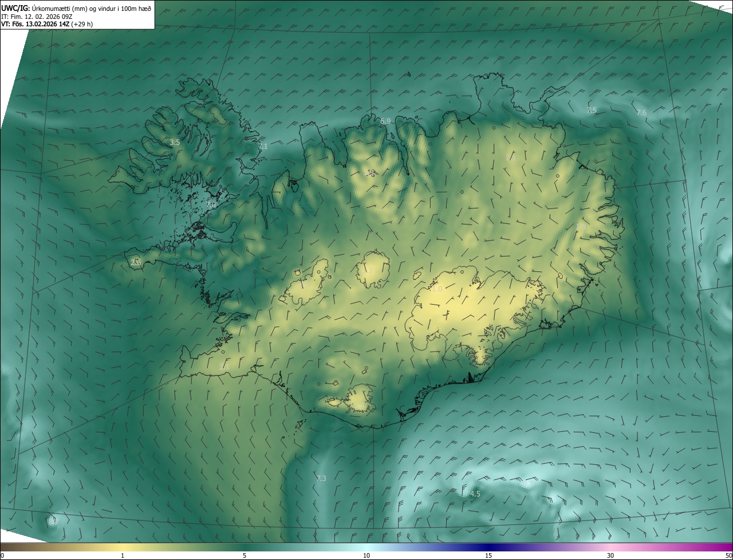This screenshot has height=560, width=733.
Task: Click the IT initialization time line
Action: [x=37, y=16]
